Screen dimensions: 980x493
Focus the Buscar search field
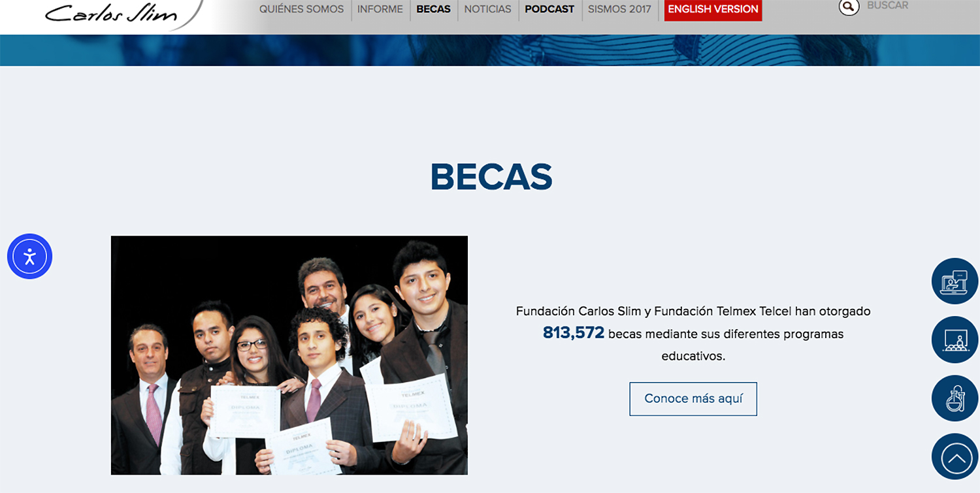[887, 6]
